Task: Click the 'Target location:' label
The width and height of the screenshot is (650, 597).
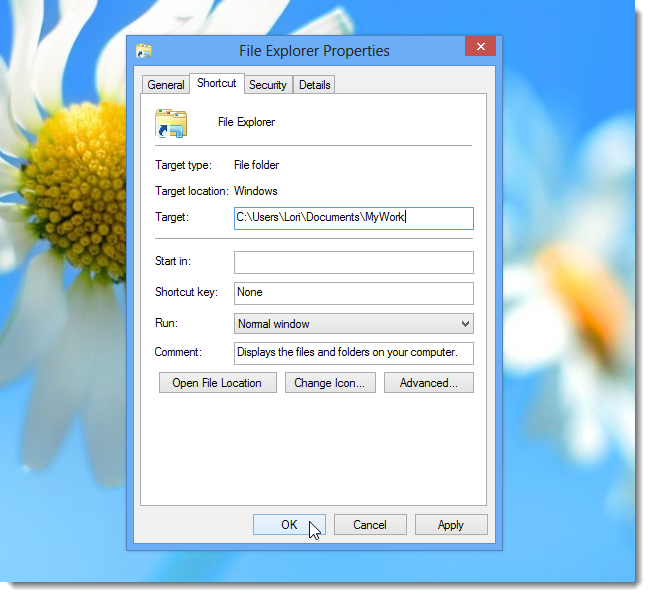Action: [x=192, y=191]
